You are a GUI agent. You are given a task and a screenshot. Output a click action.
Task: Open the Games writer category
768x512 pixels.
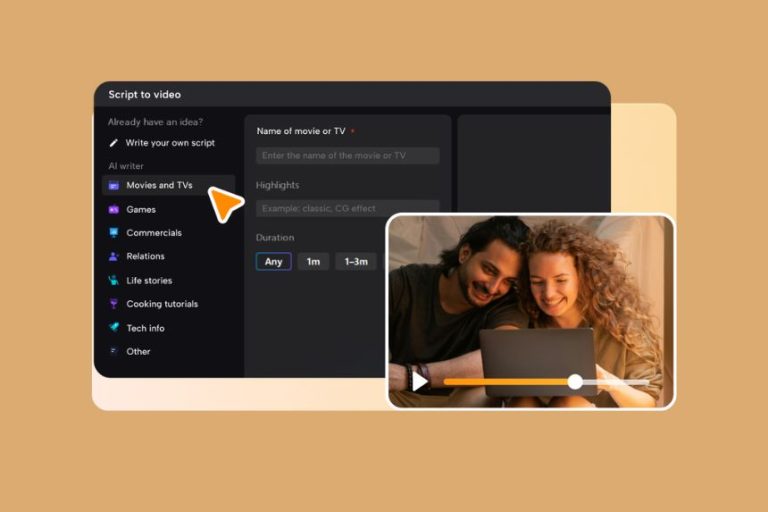coord(141,210)
